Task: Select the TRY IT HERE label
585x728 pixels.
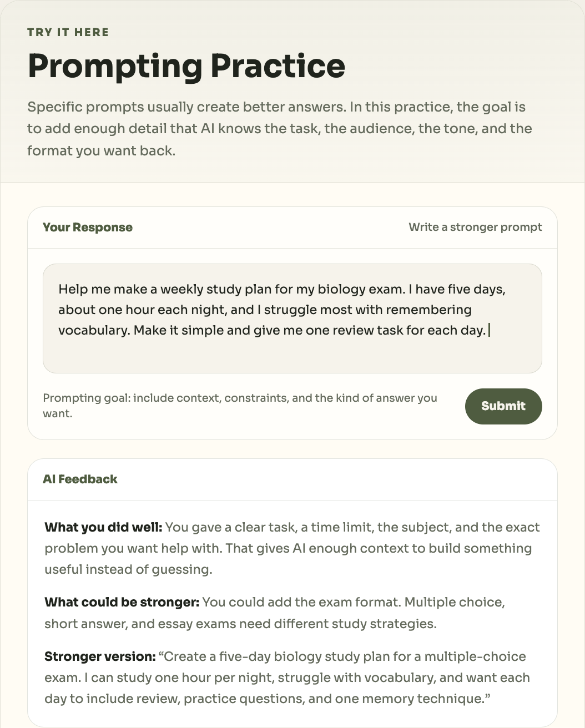Action: [68, 32]
